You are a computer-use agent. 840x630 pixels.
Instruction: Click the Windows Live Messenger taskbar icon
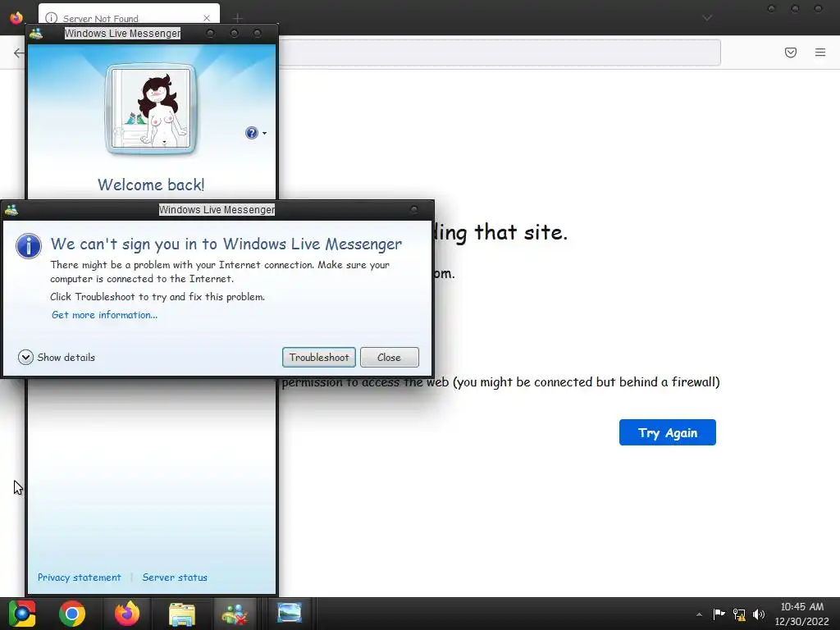(235, 614)
